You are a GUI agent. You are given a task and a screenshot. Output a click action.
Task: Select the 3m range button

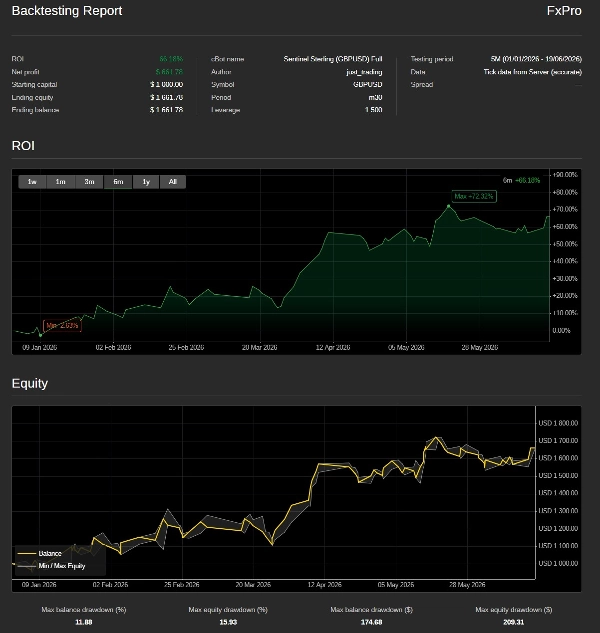pos(89,182)
